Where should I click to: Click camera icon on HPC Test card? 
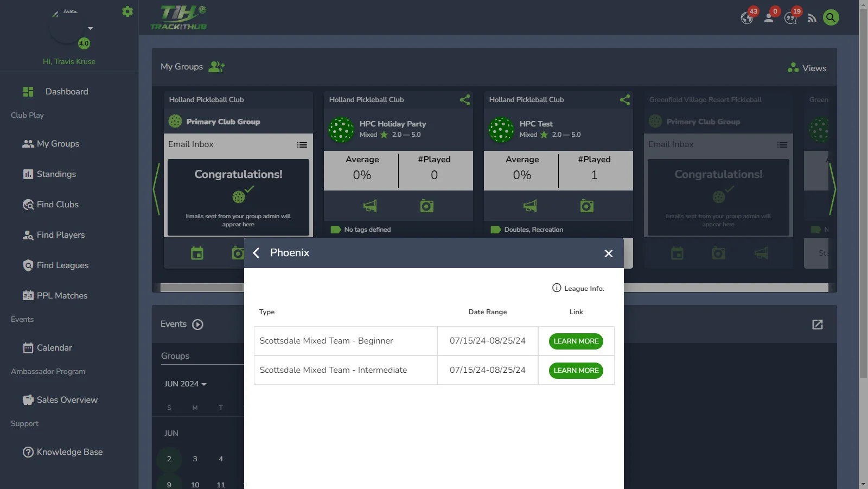pos(587,206)
